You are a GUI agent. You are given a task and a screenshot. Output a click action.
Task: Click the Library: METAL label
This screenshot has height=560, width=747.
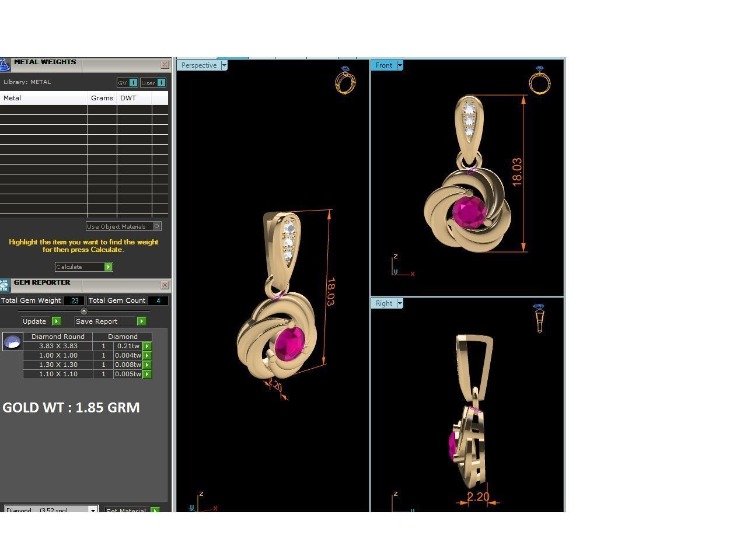(x=27, y=82)
